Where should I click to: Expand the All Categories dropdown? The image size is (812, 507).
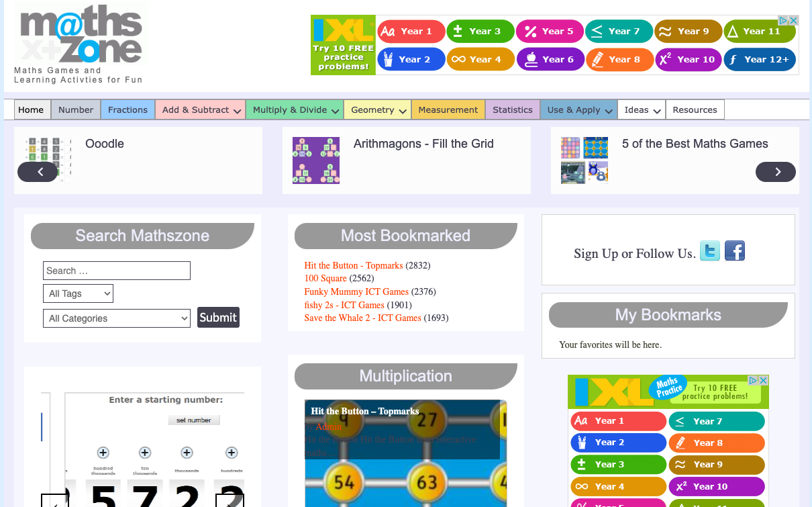[x=117, y=318]
